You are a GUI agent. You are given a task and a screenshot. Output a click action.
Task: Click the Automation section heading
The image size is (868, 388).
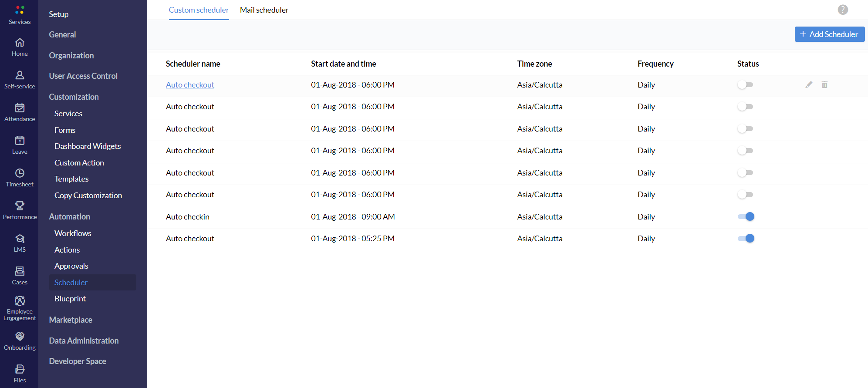click(70, 217)
